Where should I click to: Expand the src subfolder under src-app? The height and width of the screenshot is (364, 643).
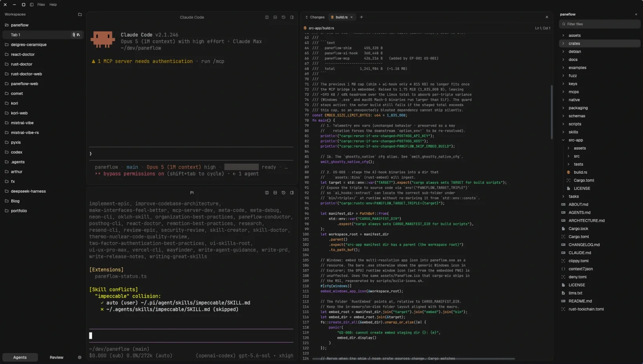(568, 156)
